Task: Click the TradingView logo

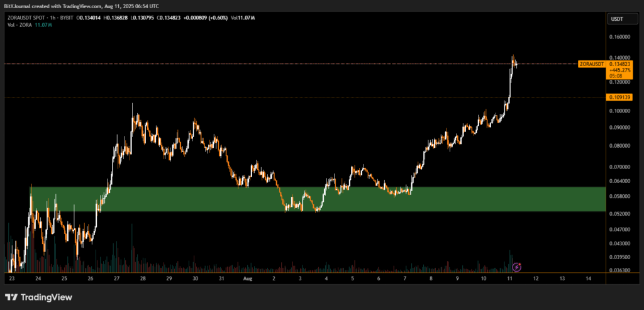Action: (x=38, y=297)
